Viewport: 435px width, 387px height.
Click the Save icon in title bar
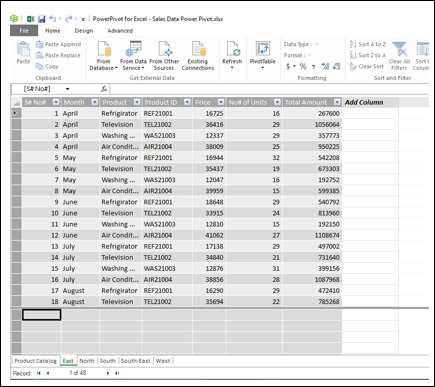pos(42,19)
